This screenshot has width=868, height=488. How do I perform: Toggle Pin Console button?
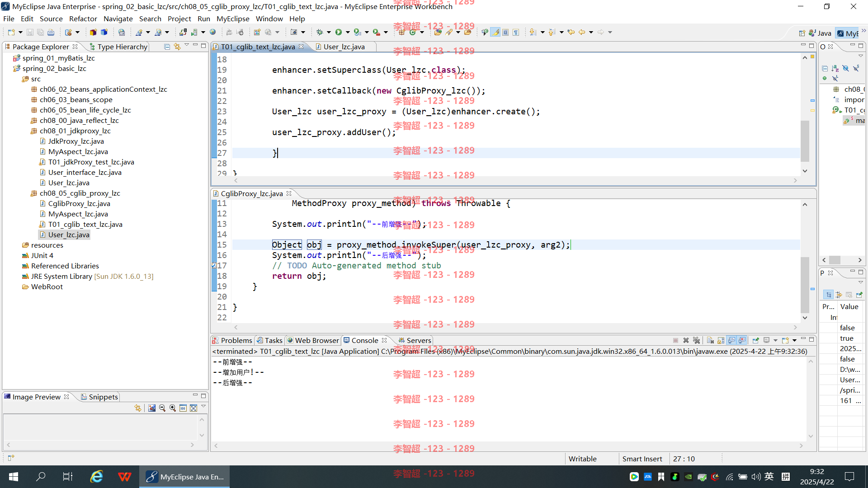point(756,340)
